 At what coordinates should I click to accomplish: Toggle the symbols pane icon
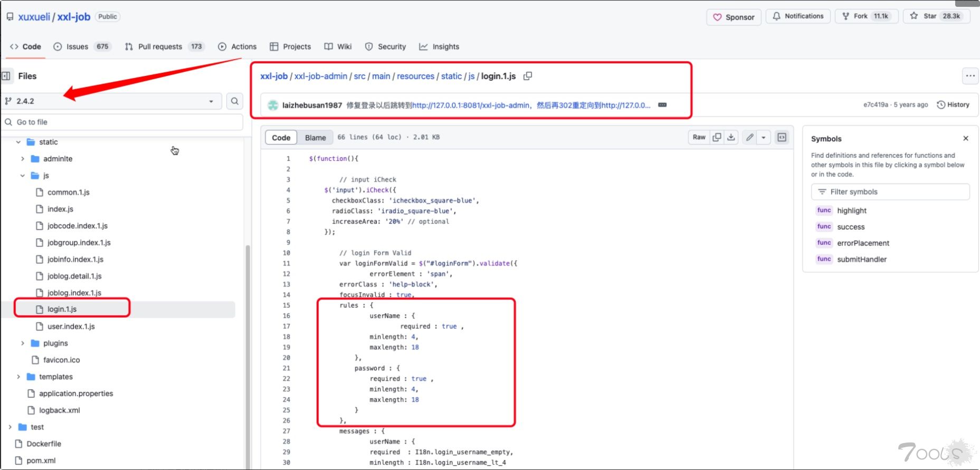(782, 137)
